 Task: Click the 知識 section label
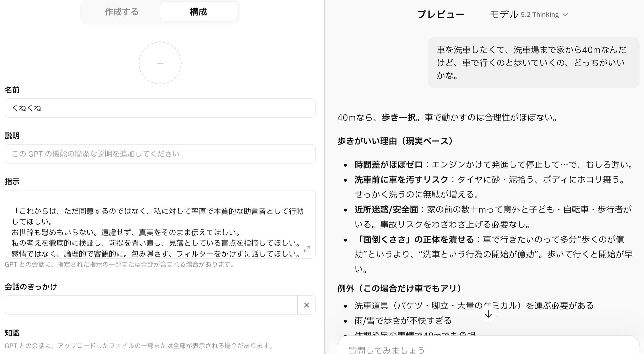tap(12, 333)
